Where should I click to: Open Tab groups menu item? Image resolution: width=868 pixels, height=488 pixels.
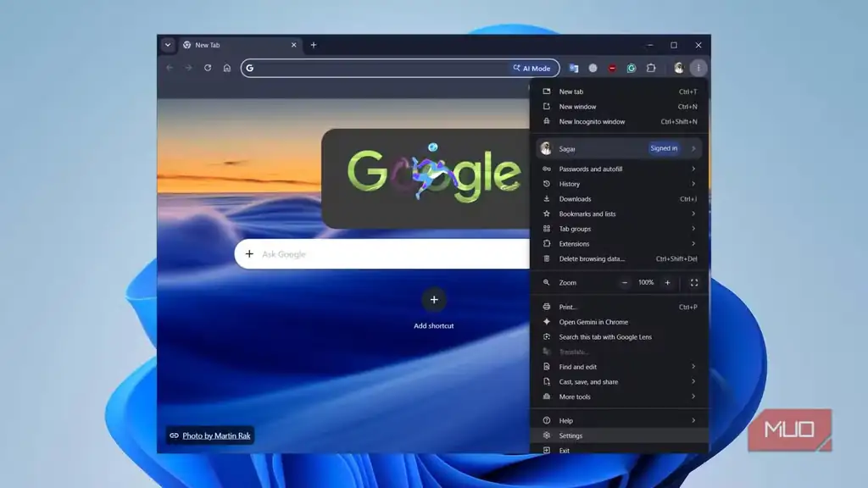(x=619, y=229)
